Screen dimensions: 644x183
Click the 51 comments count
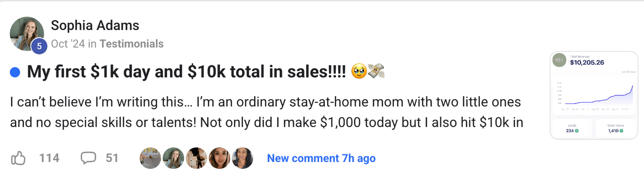(x=112, y=159)
